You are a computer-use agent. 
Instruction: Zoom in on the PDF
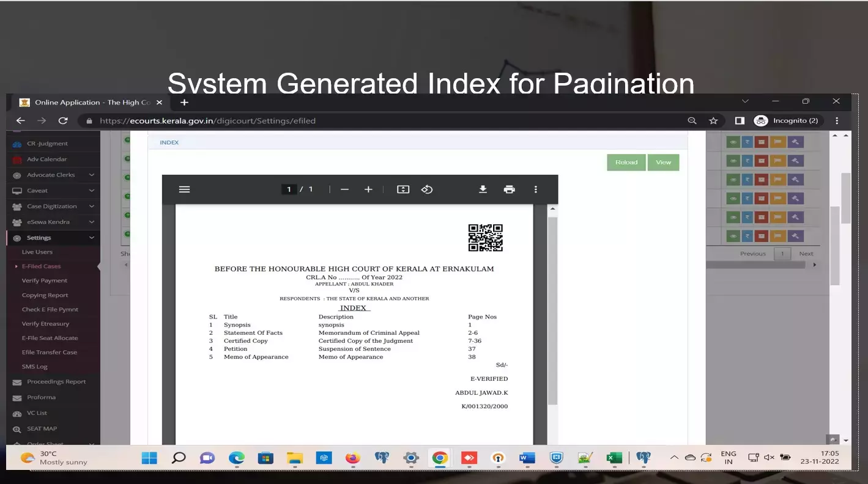tap(368, 189)
